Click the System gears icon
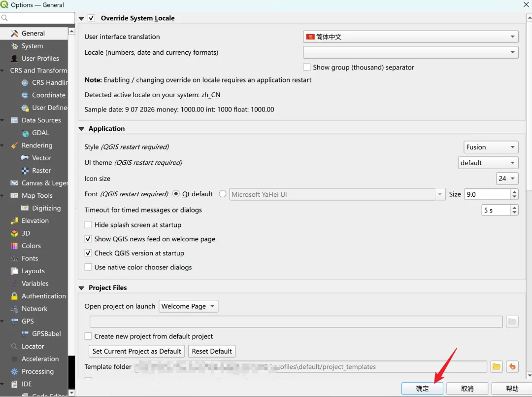 coord(14,46)
